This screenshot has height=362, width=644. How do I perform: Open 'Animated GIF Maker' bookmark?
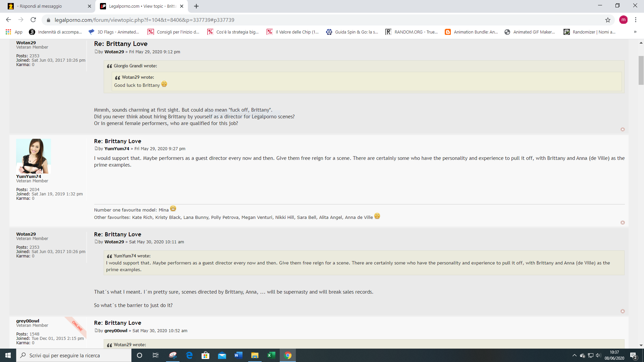point(530,32)
